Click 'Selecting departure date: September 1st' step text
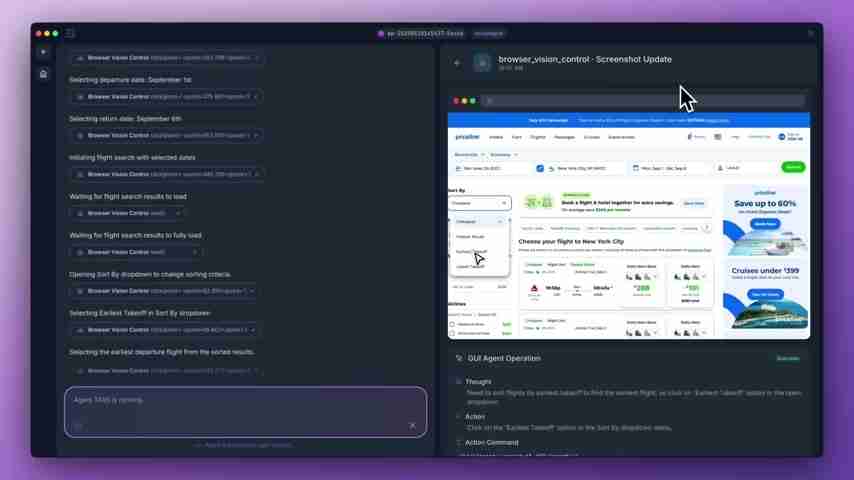 [130, 80]
